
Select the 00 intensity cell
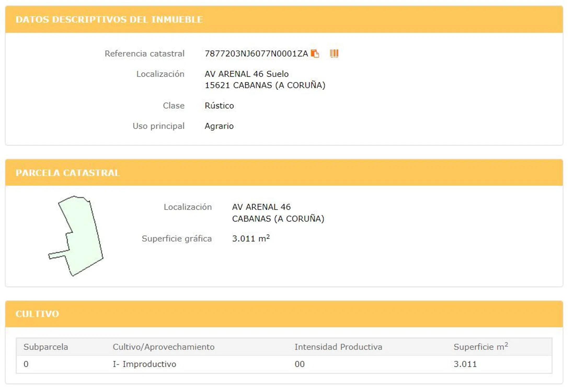coord(300,364)
